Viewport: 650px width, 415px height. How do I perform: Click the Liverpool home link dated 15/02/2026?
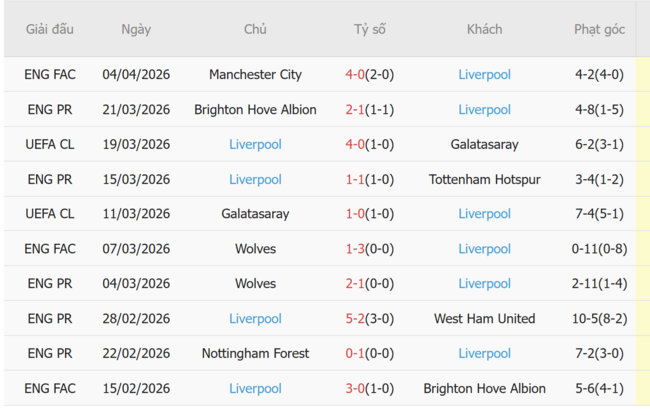255,389
